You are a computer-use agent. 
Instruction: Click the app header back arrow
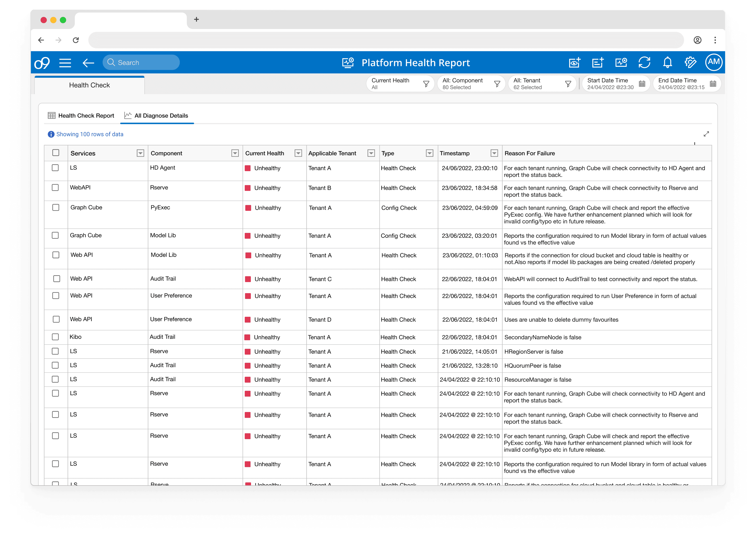pyautogui.click(x=88, y=63)
